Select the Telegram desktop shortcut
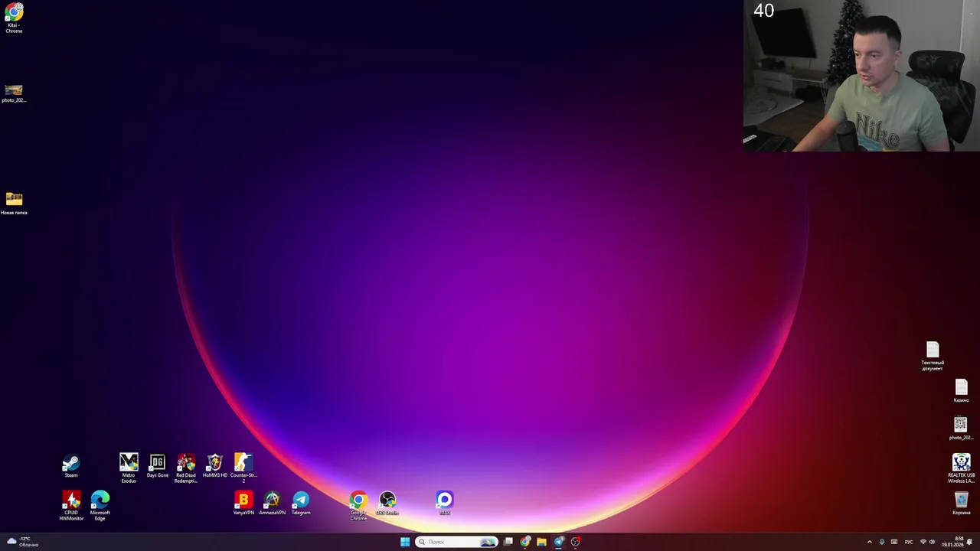 (x=301, y=504)
